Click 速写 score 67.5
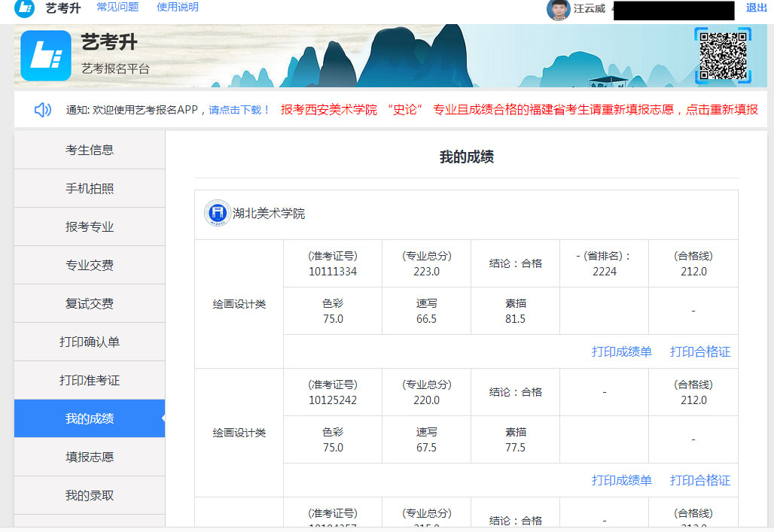This screenshot has width=774, height=532. (426, 448)
